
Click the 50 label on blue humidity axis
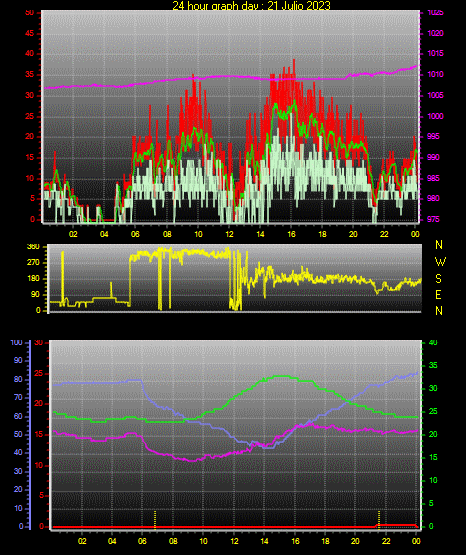(18, 434)
